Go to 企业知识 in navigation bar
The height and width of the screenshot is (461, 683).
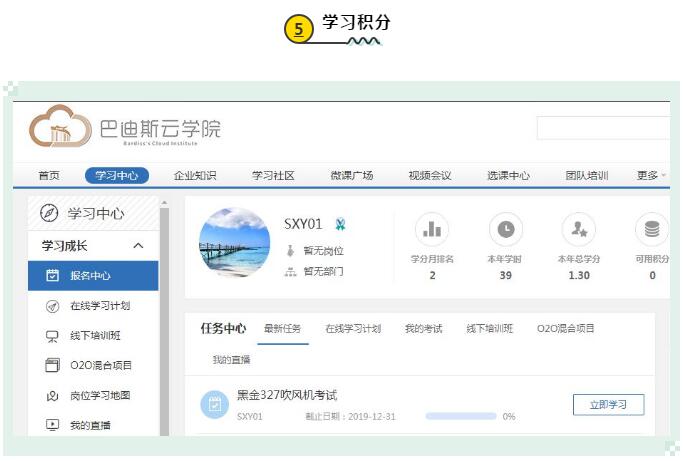[x=195, y=176]
